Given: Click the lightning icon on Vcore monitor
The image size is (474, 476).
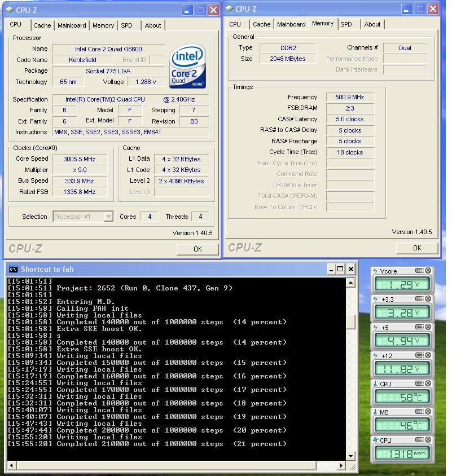Looking at the screenshot, I should 375,271.
